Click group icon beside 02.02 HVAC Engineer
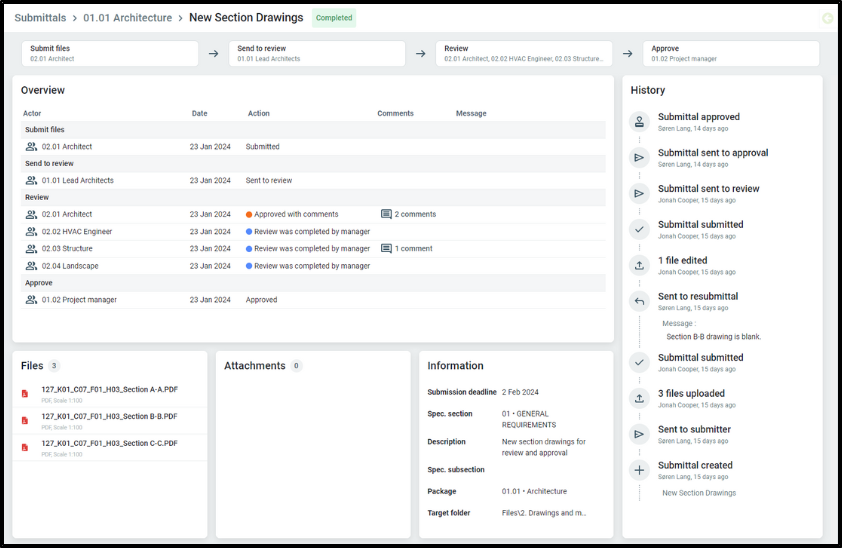 click(x=31, y=232)
